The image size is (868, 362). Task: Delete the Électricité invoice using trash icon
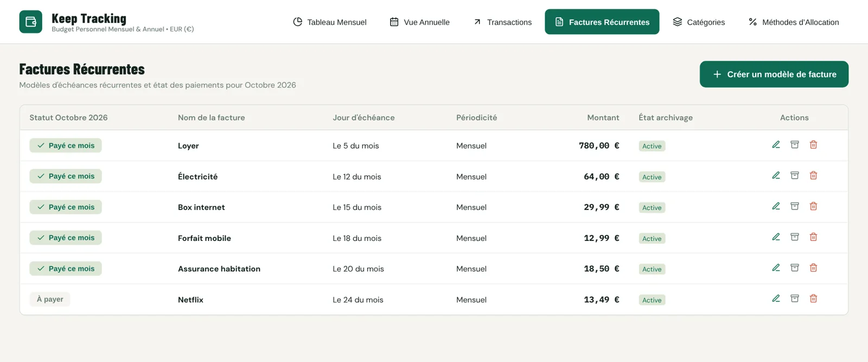813,176
